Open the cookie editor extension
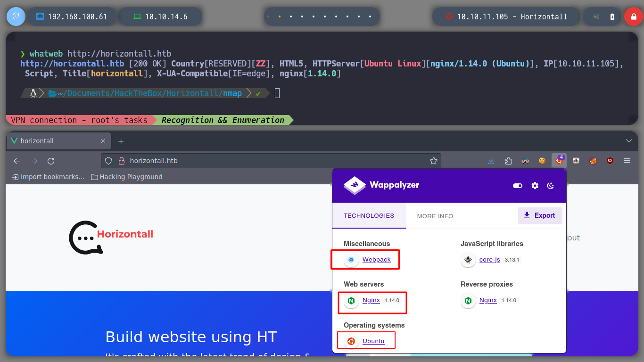The height and width of the screenshot is (362, 644). [x=542, y=161]
